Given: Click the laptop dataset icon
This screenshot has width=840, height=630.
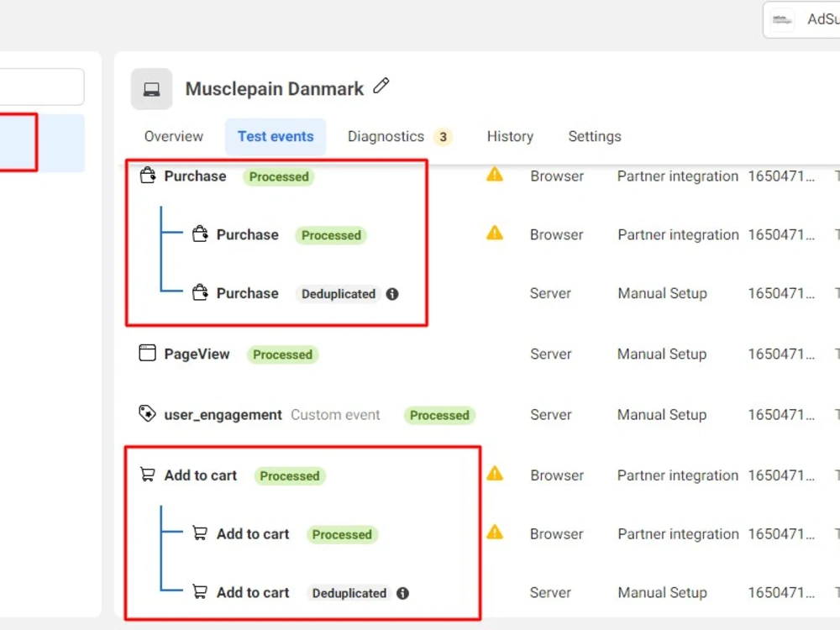Looking at the screenshot, I should (x=151, y=89).
